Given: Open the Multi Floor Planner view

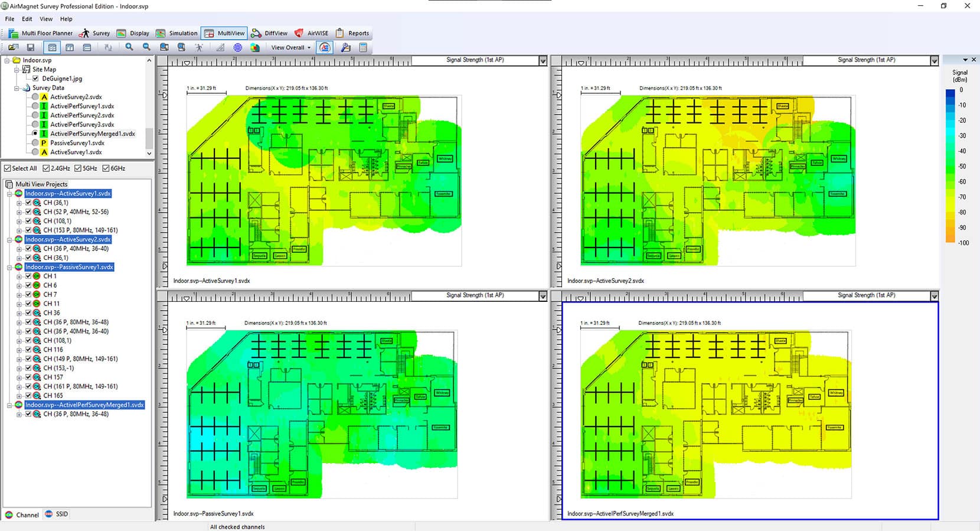Looking at the screenshot, I should (x=41, y=33).
